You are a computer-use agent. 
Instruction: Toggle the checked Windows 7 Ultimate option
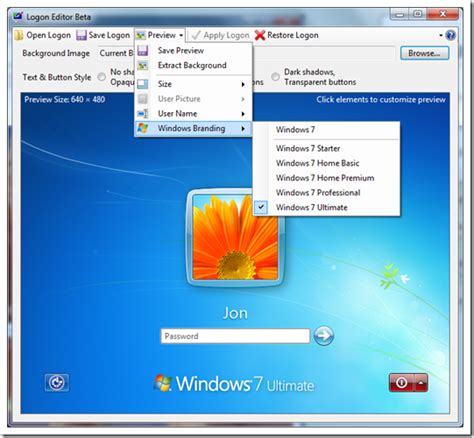pos(327,207)
